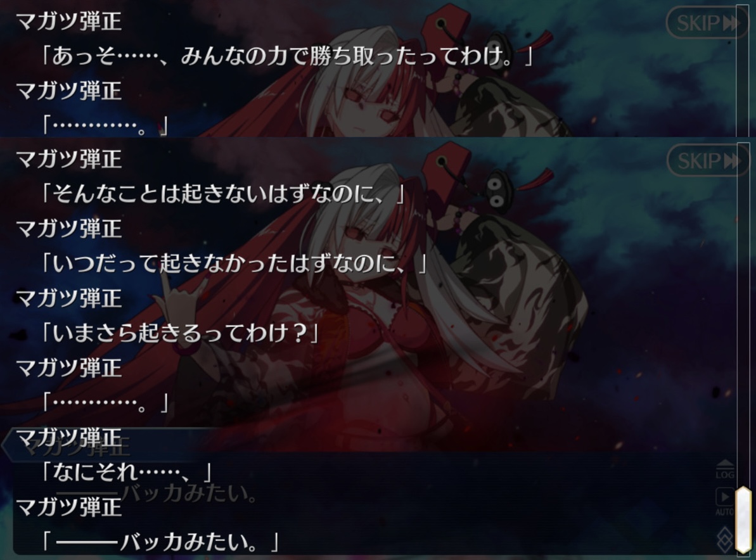Select log line 「いまさら起きるってわけ？」
The height and width of the screenshot is (560, 756).
point(181,333)
